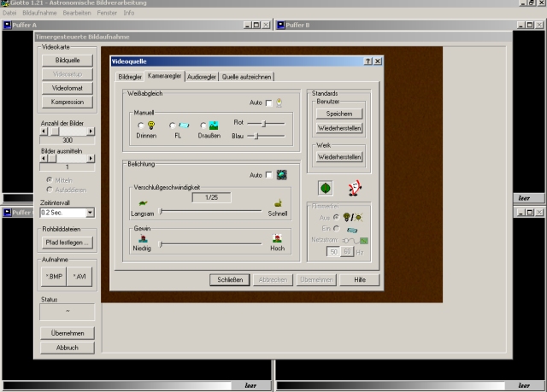Click the rabbit icon for fast shutter

277,202
